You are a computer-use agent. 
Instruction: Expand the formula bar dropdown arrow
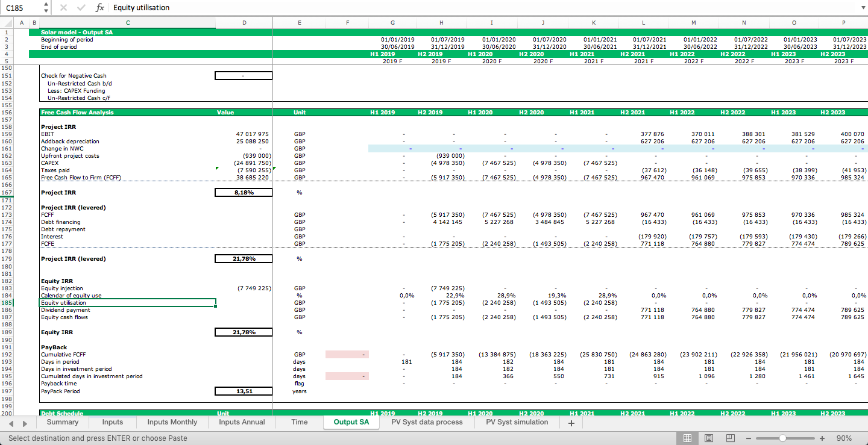pos(863,8)
